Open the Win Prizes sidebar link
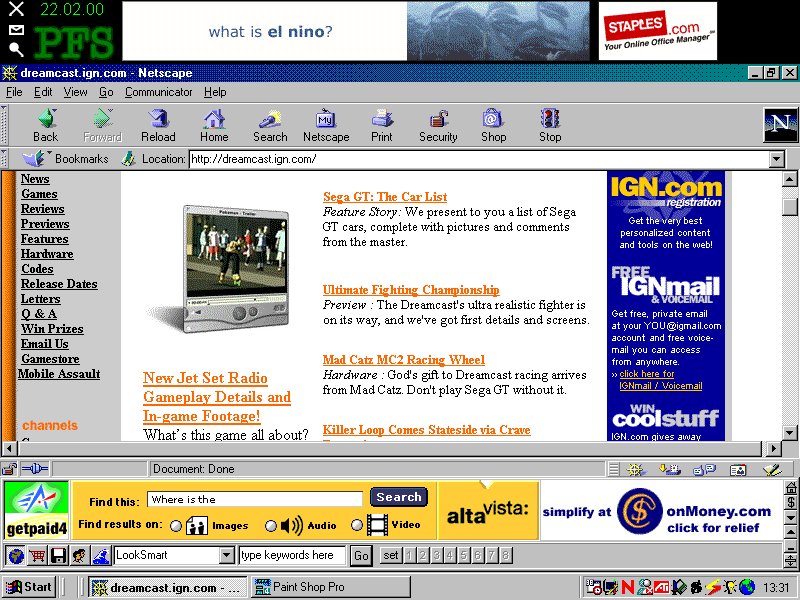The width and height of the screenshot is (800, 600). 52,329
